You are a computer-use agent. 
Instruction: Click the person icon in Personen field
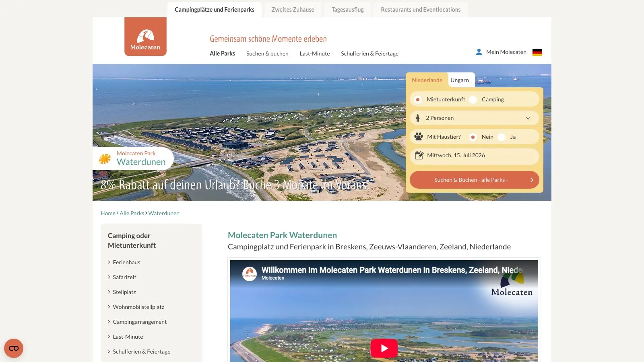[x=418, y=118]
